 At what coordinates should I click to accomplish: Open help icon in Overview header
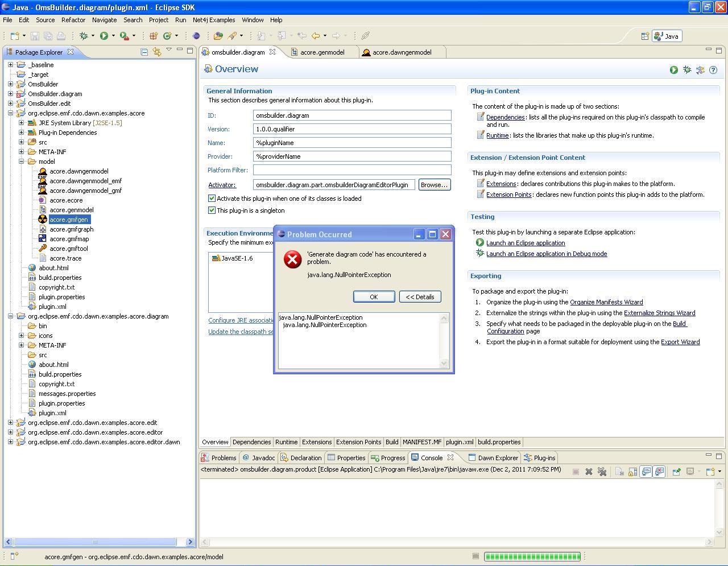click(x=713, y=70)
